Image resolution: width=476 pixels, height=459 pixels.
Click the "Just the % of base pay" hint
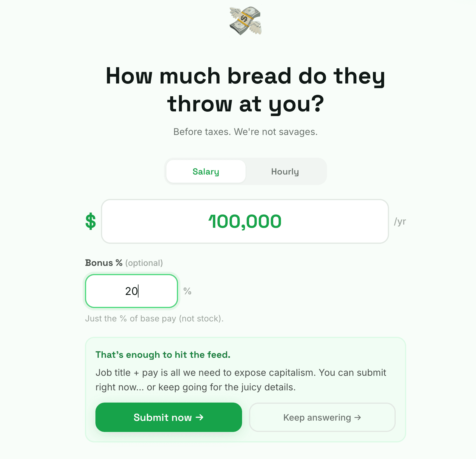click(154, 319)
